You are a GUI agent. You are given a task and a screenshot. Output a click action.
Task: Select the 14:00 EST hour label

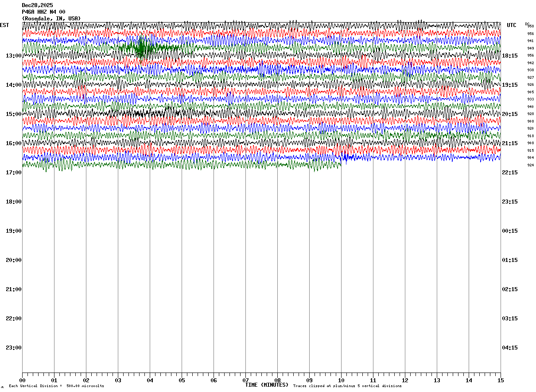14,85
